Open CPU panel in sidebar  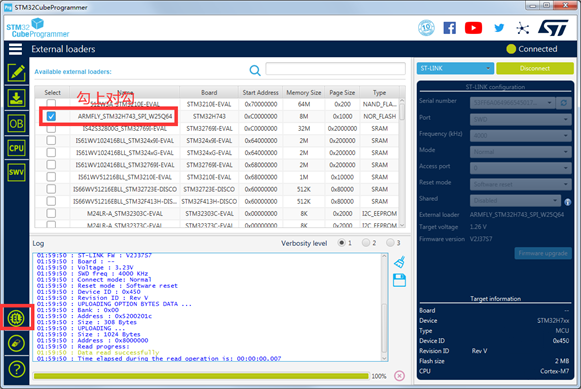point(16,148)
